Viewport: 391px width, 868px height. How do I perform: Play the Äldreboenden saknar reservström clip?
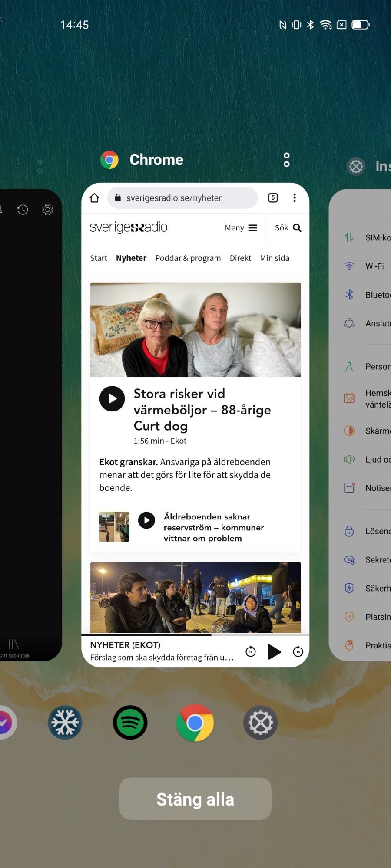146,520
